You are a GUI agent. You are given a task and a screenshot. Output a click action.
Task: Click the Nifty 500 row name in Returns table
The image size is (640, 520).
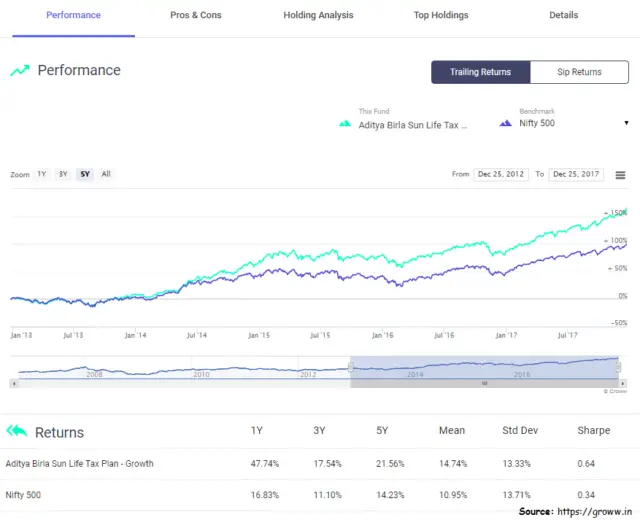point(23,495)
